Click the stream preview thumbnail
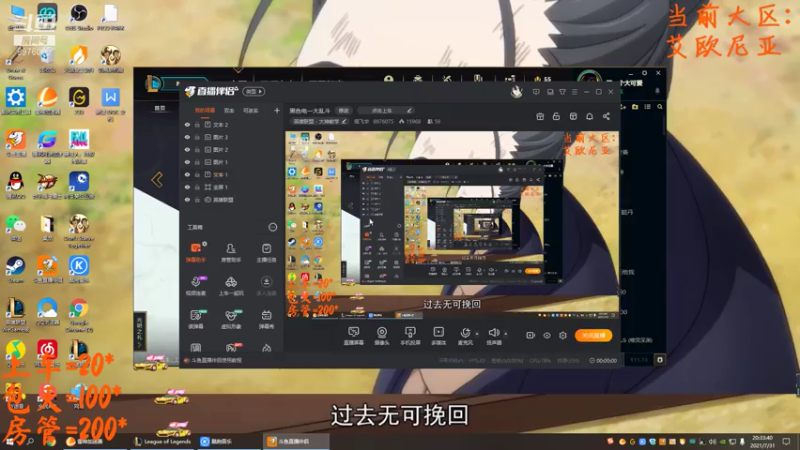Viewport: 800px width, 450px height. (x=452, y=225)
